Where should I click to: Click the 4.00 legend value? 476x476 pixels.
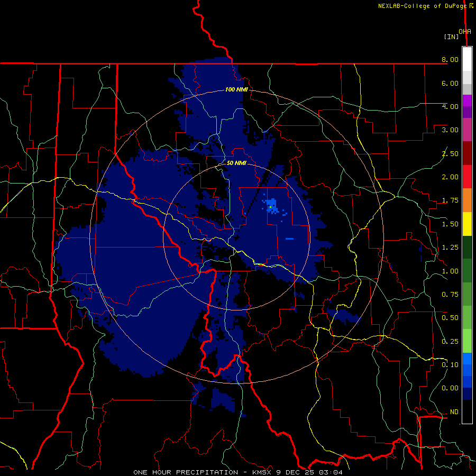click(450, 106)
